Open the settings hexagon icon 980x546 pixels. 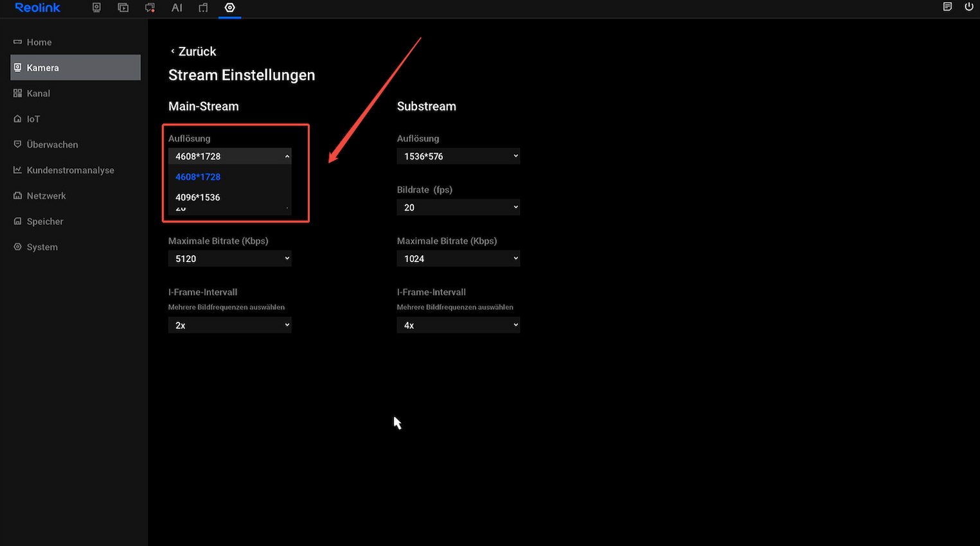[x=229, y=8]
